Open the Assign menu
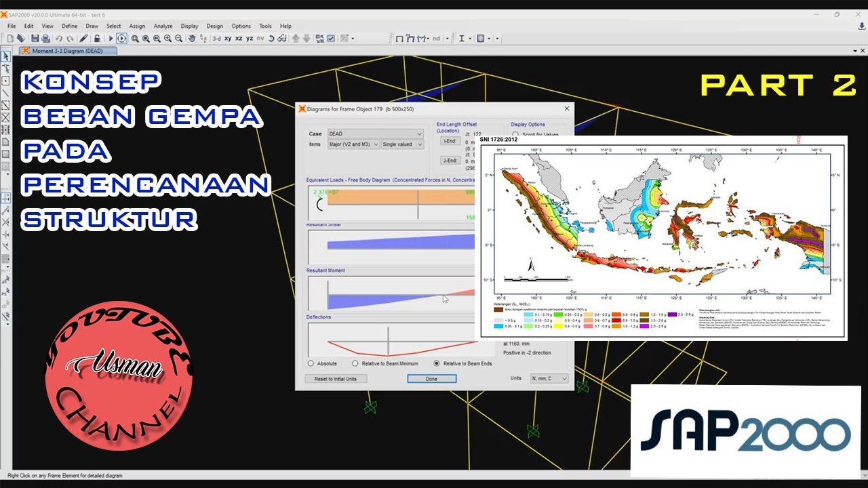868x488 pixels. [x=137, y=26]
